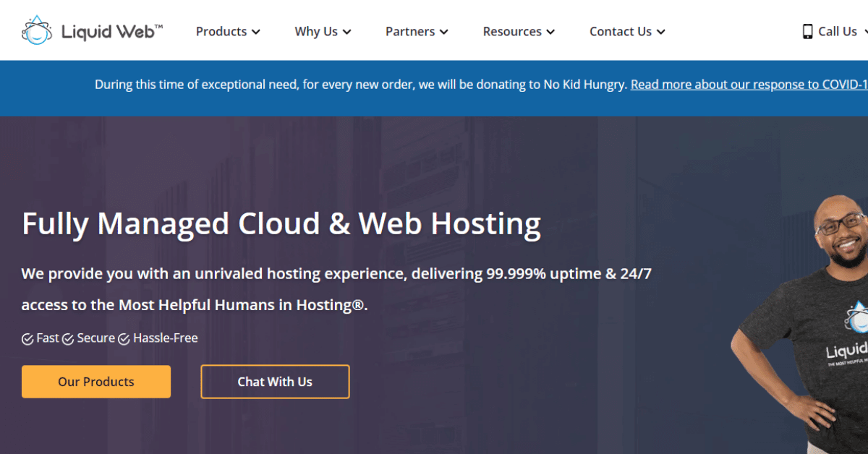Expand the Why Us dropdown chevron
The image size is (868, 454).
[347, 32]
